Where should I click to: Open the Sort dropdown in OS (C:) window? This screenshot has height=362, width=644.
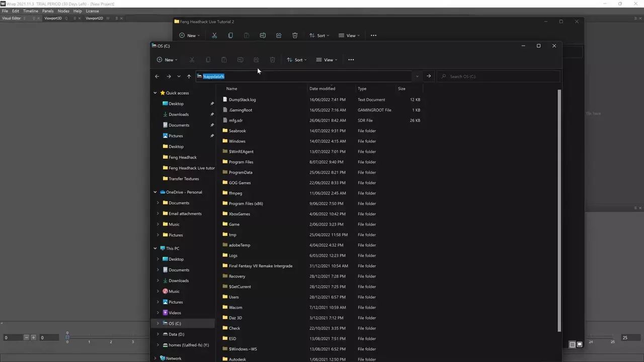point(297,60)
